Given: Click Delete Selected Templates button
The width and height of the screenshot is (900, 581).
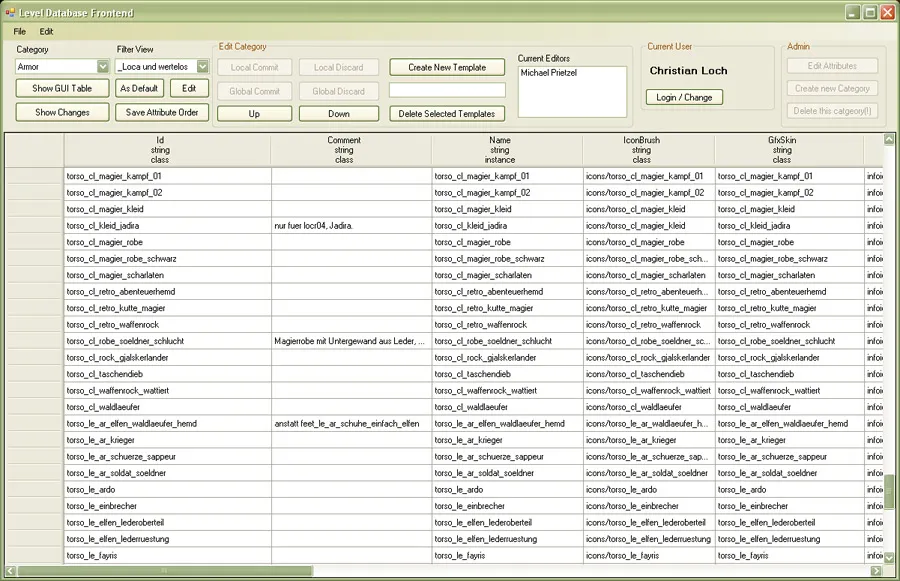Looking at the screenshot, I should click(447, 114).
